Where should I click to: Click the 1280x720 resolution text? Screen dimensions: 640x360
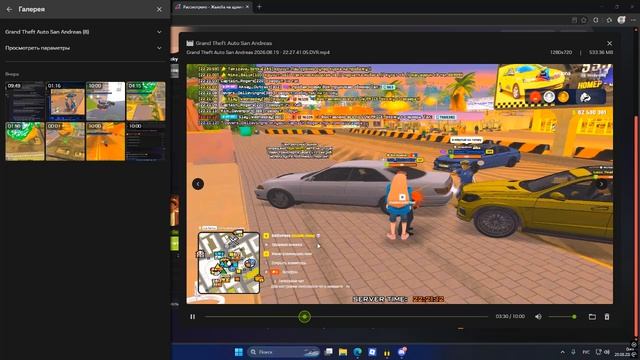pos(561,52)
